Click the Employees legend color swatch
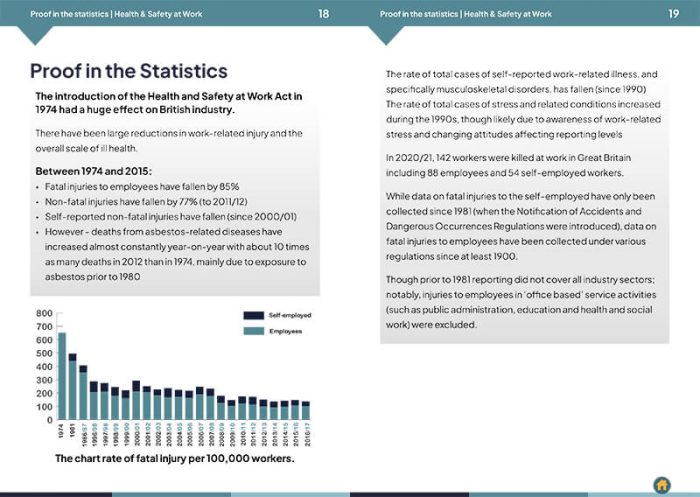 254,331
